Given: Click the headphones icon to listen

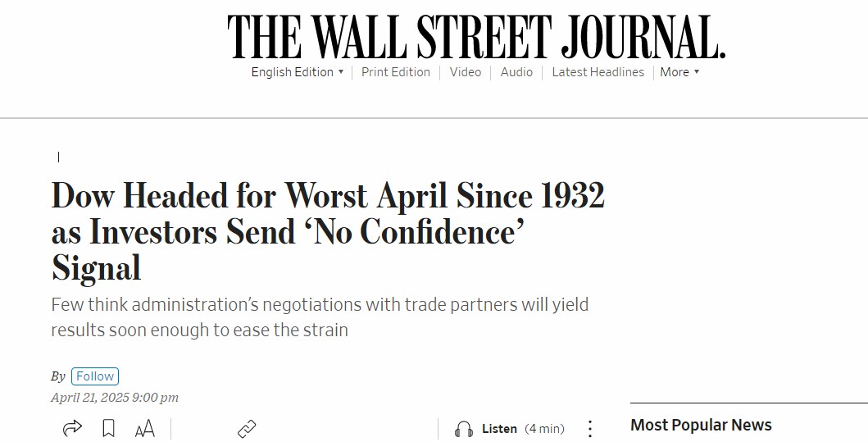Looking at the screenshot, I should click(464, 429).
